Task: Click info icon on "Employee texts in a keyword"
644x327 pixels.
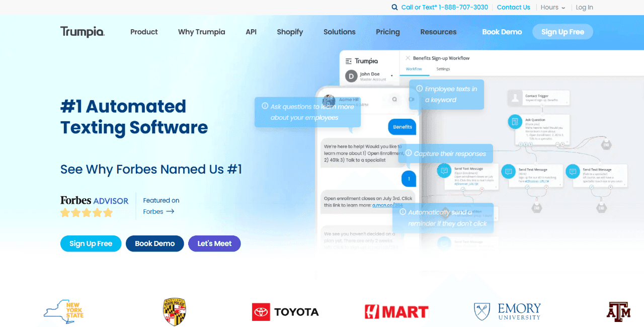Action: point(419,89)
